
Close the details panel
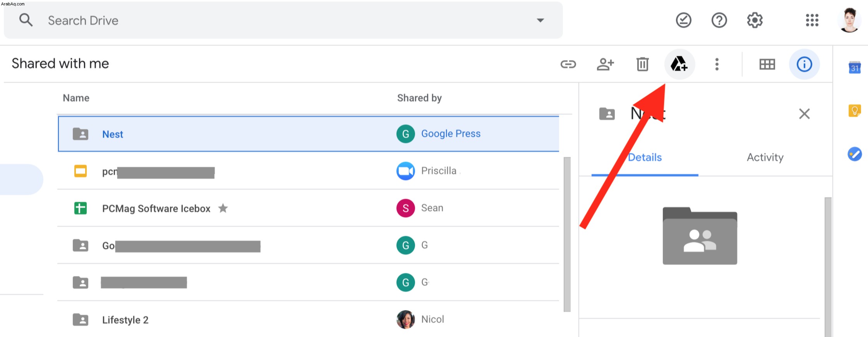pyautogui.click(x=805, y=114)
